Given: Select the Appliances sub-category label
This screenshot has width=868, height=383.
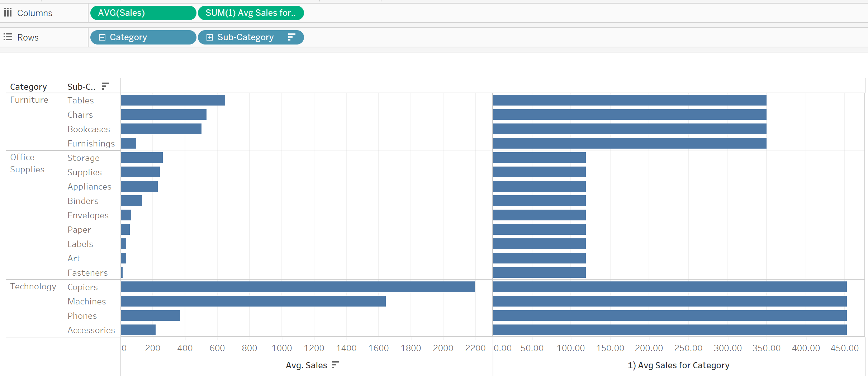Looking at the screenshot, I should pos(89,187).
